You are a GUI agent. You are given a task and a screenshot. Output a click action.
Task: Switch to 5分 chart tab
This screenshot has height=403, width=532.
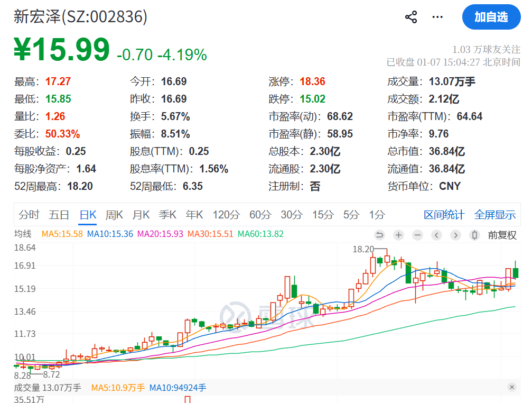click(x=351, y=215)
